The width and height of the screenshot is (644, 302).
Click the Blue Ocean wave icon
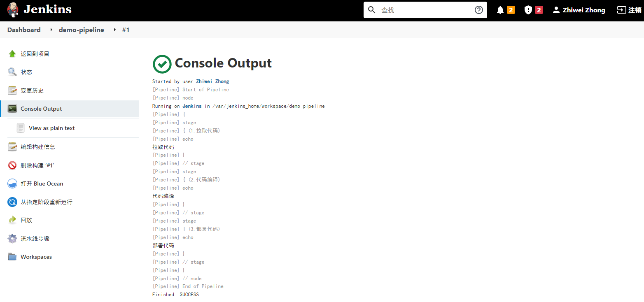click(x=12, y=184)
